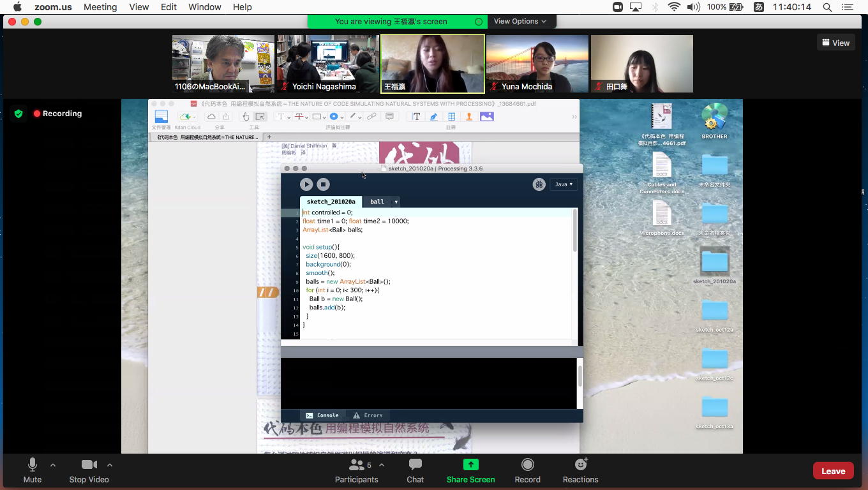Screen dimensions: 868x490
Task: Click the Processing code editor scrollbar
Action: pyautogui.click(x=574, y=230)
